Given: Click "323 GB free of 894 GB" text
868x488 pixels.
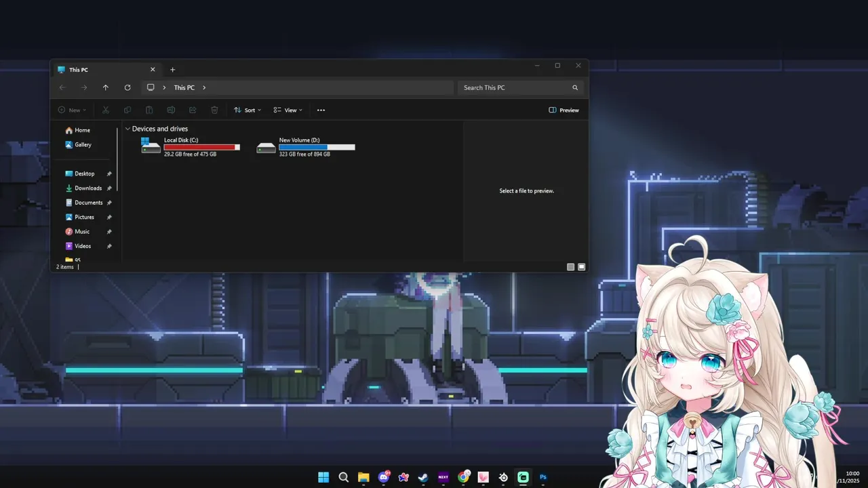Looking at the screenshot, I should (x=304, y=155).
